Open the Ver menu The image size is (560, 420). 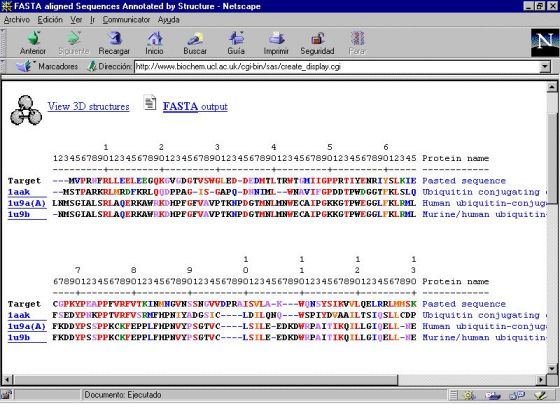(x=76, y=20)
